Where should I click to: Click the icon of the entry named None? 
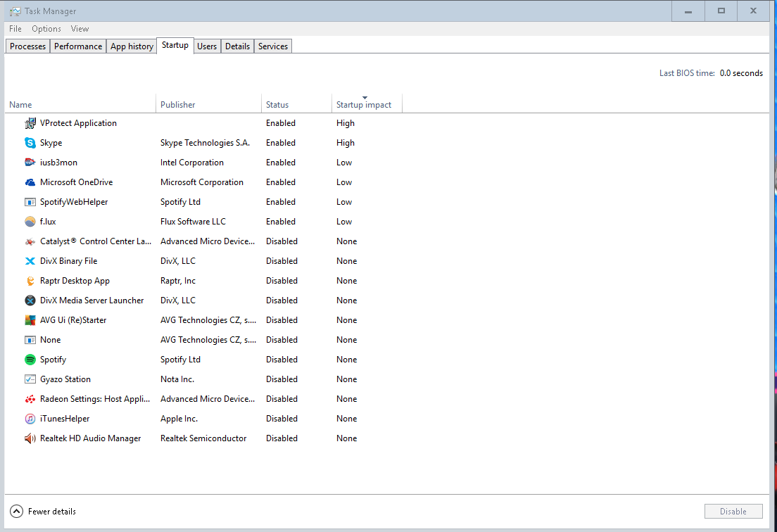coord(30,340)
